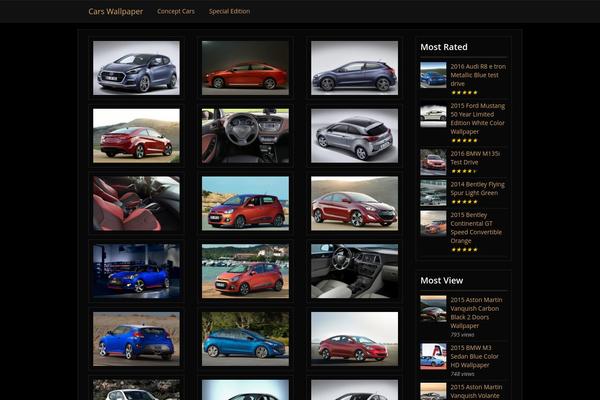Click the star rating under BMW M135i entry
The width and height of the screenshot is (600, 400).
(464, 171)
